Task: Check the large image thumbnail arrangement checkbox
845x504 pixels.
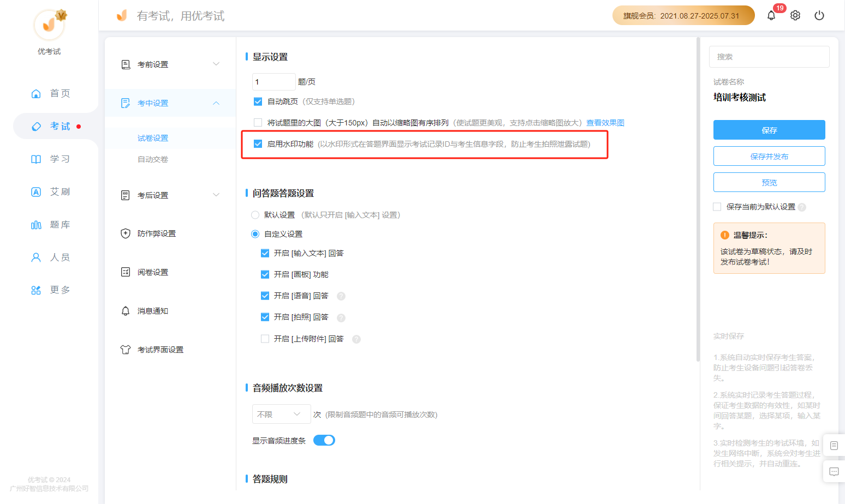Action: coord(258,123)
